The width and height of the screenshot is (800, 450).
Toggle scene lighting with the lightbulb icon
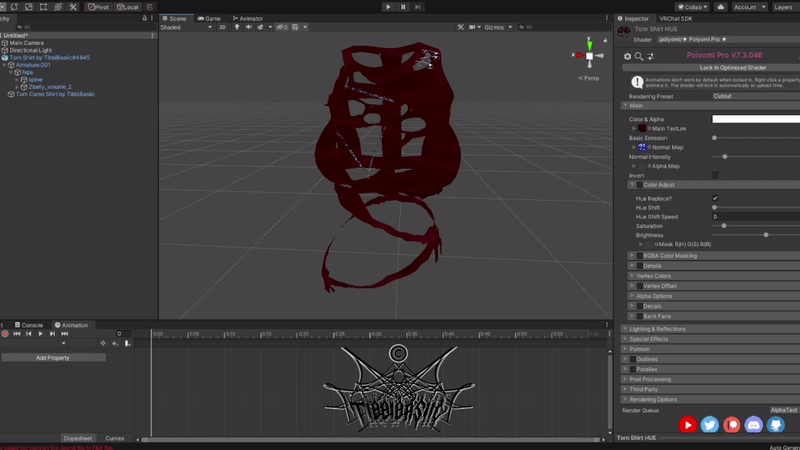pyautogui.click(x=236, y=27)
